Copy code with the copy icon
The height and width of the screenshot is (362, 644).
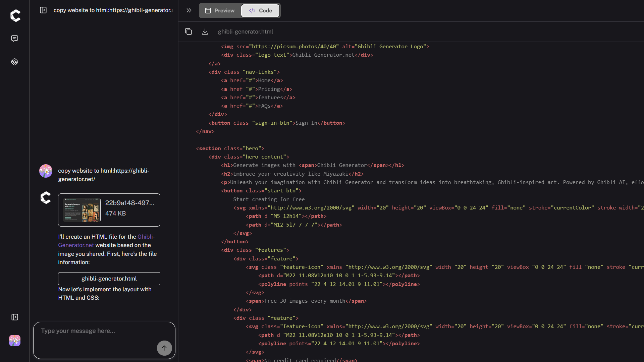(189, 32)
